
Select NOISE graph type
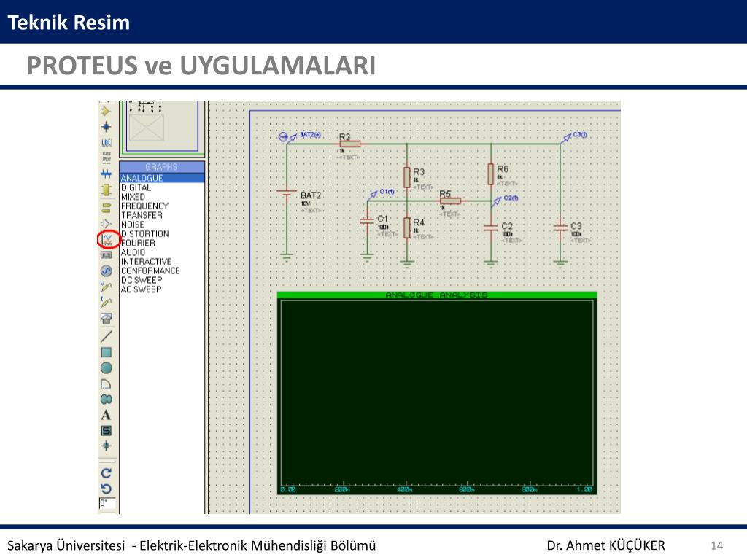[133, 225]
